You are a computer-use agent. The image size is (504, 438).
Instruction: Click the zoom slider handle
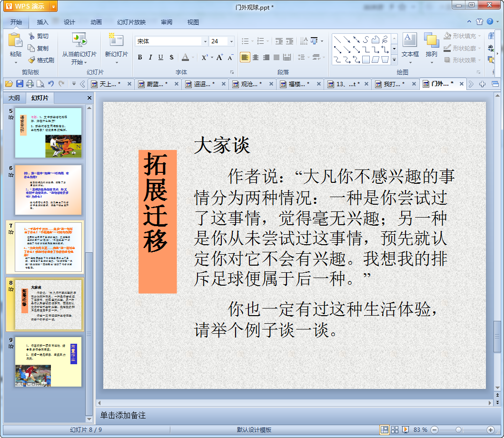pyautogui.click(x=459, y=429)
